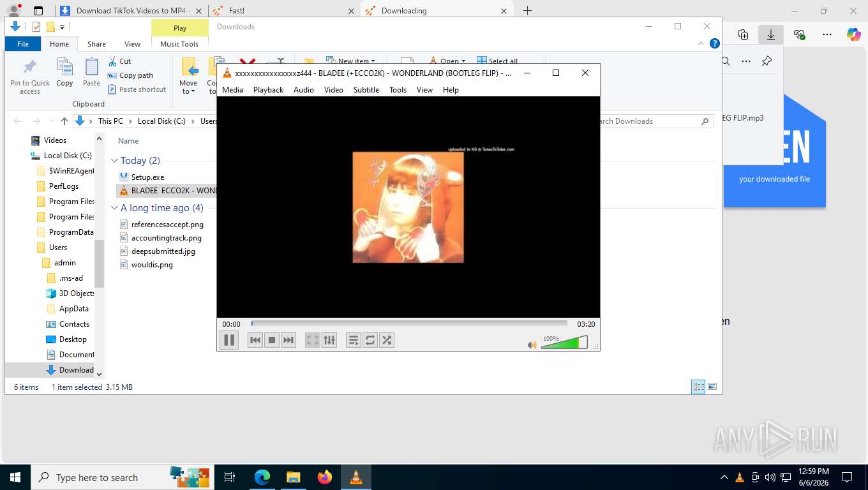Click Paste shortcut in ribbon
This screenshot has width=868, height=490.
(x=137, y=89)
